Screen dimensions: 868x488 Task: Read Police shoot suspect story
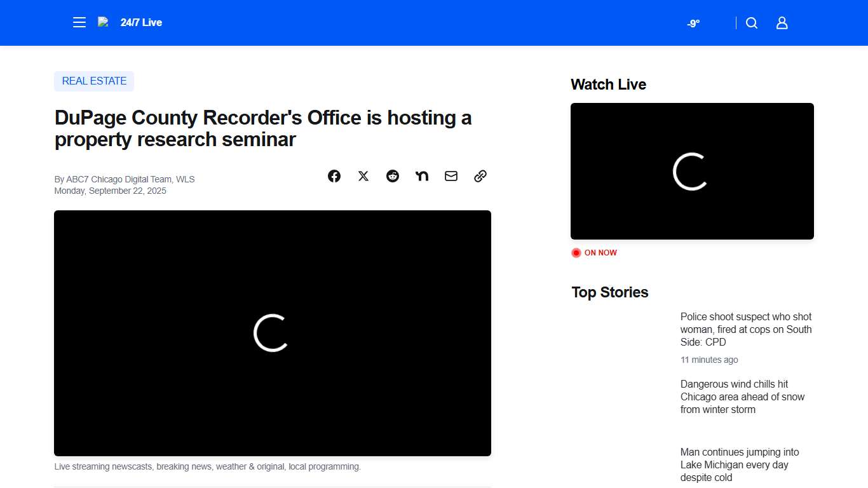click(745, 329)
